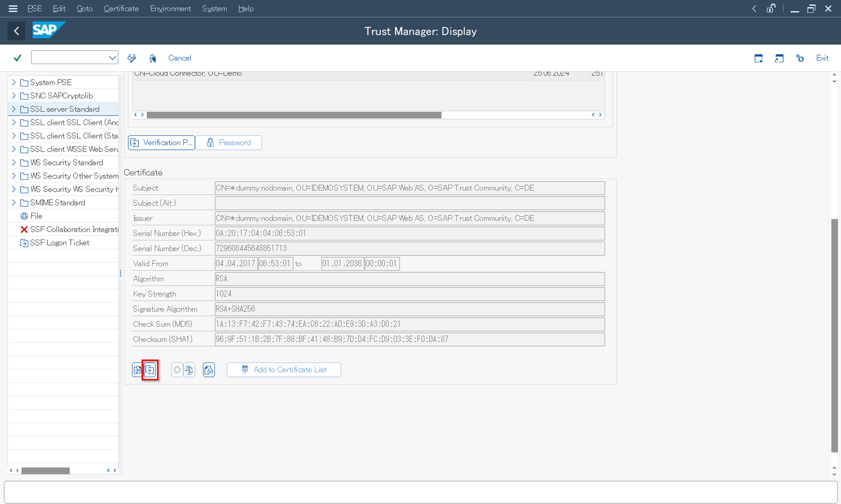Click the certificate list horizontal scrollbar thumb
The width and height of the screenshot is (841, 504).
click(x=294, y=115)
